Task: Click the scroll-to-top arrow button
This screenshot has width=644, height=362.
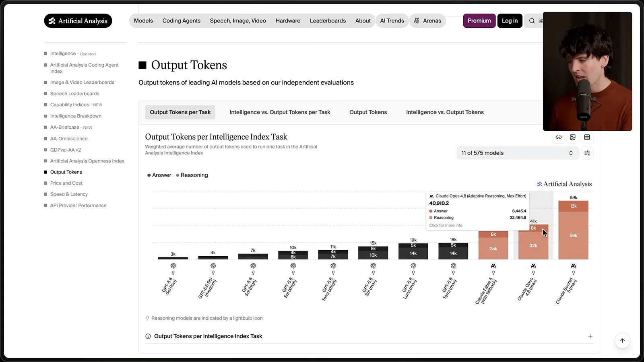Action: (622, 341)
